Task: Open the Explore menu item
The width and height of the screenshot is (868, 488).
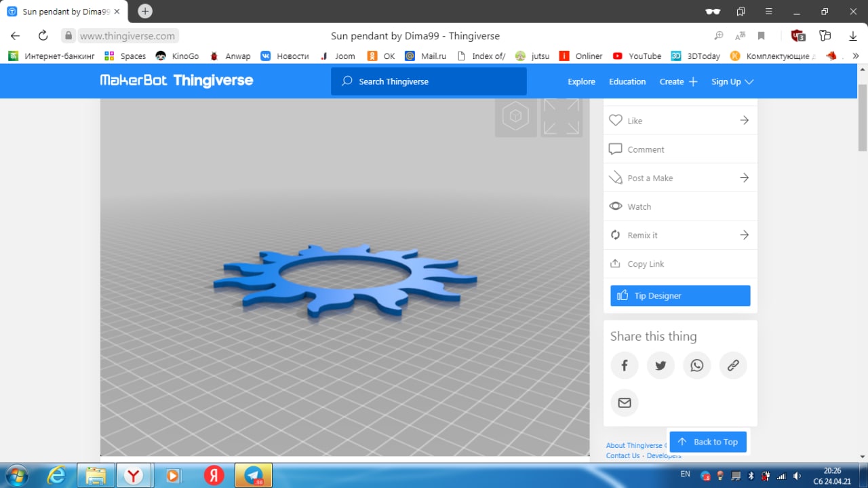Action: pyautogui.click(x=581, y=81)
